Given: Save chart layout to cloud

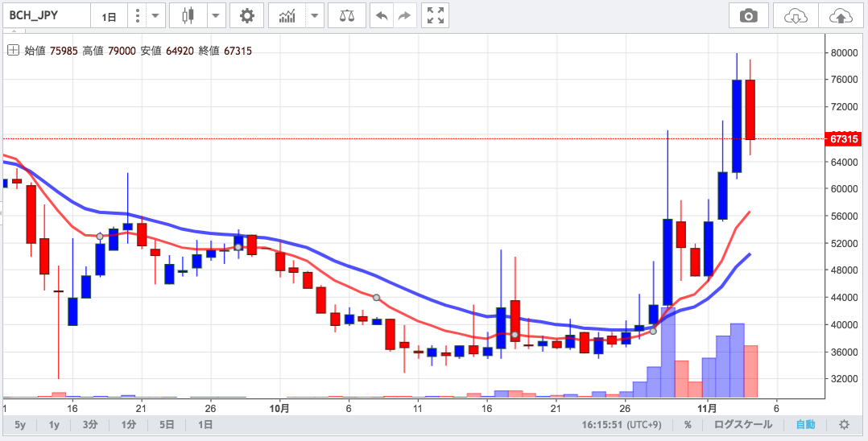Looking at the screenshot, I should pos(841,16).
